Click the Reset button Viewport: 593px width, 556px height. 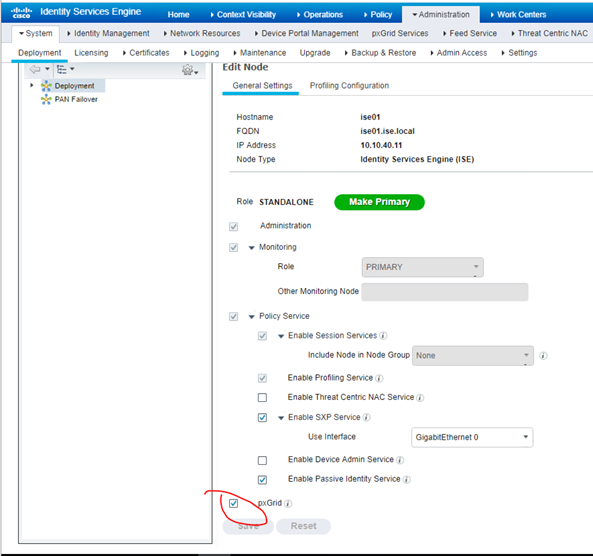[303, 526]
